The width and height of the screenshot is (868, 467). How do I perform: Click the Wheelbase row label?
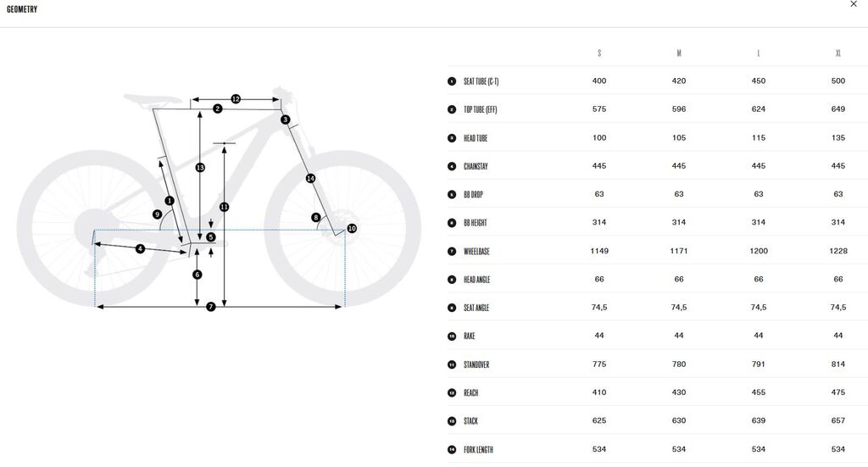point(476,252)
